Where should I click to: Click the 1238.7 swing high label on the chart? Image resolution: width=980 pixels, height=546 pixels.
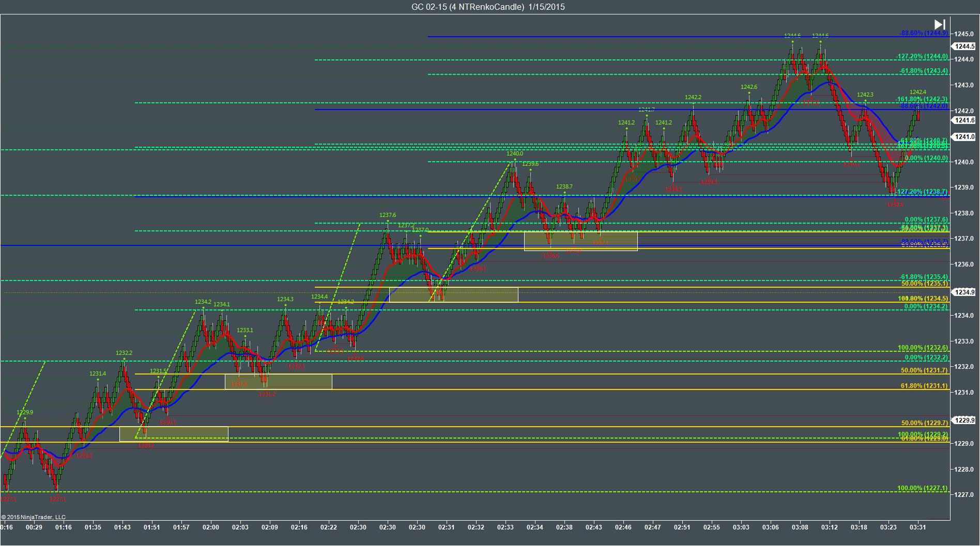[x=564, y=186]
